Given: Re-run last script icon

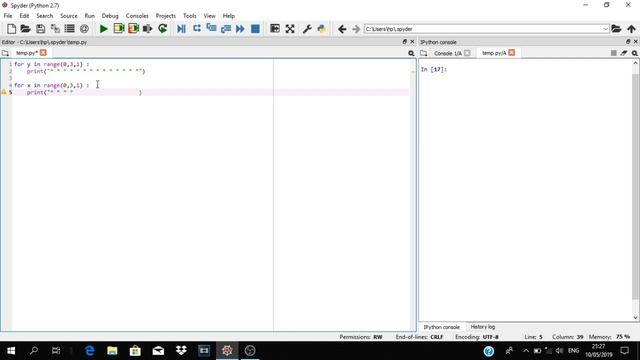Looking at the screenshot, I should coord(162,29).
